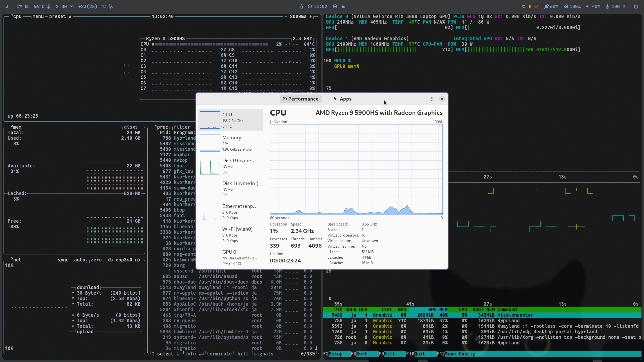Click the volume speaker icon at 40%

click(588, 7)
